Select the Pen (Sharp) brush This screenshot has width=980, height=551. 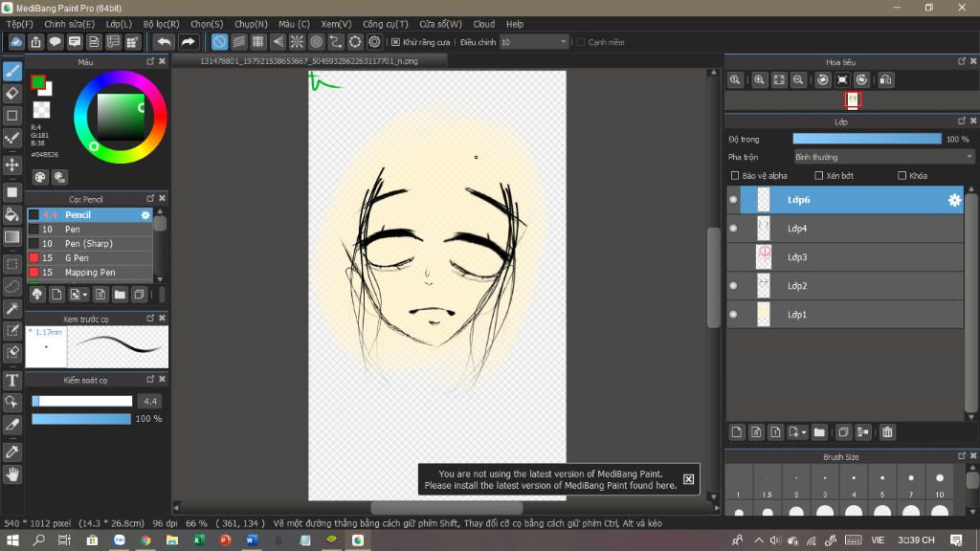coord(90,244)
